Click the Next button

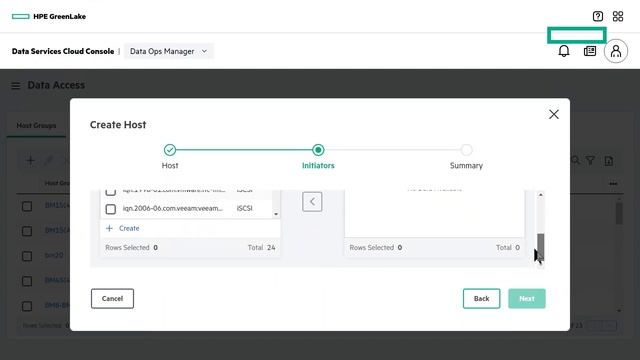coord(527,299)
